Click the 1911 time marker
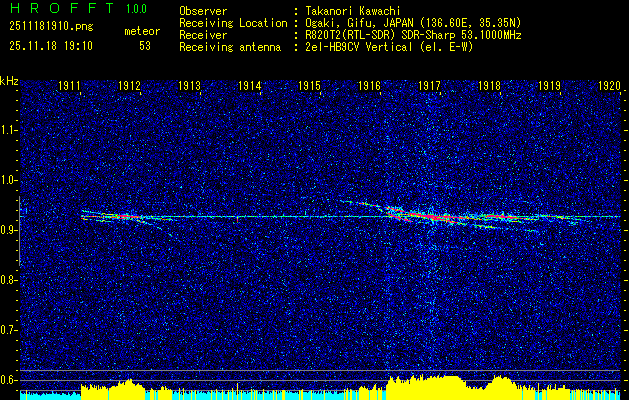The height and width of the screenshot is (400, 629). pyautogui.click(x=69, y=85)
